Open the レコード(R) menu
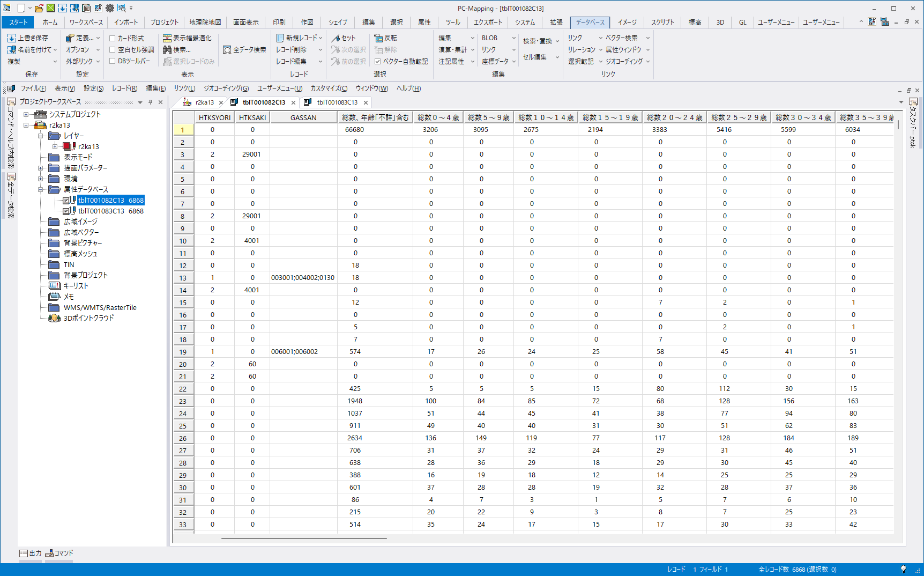 (124, 88)
